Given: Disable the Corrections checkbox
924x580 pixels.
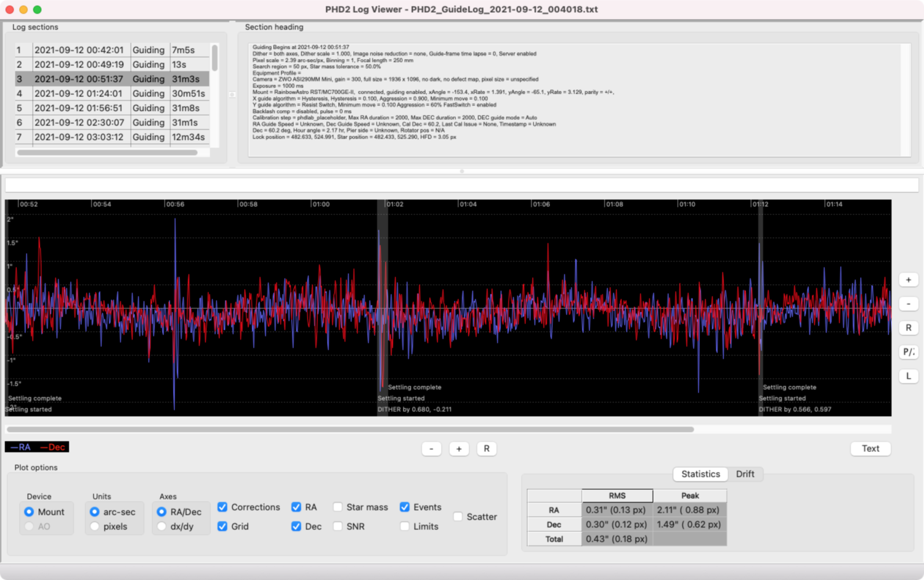Looking at the screenshot, I should (223, 507).
